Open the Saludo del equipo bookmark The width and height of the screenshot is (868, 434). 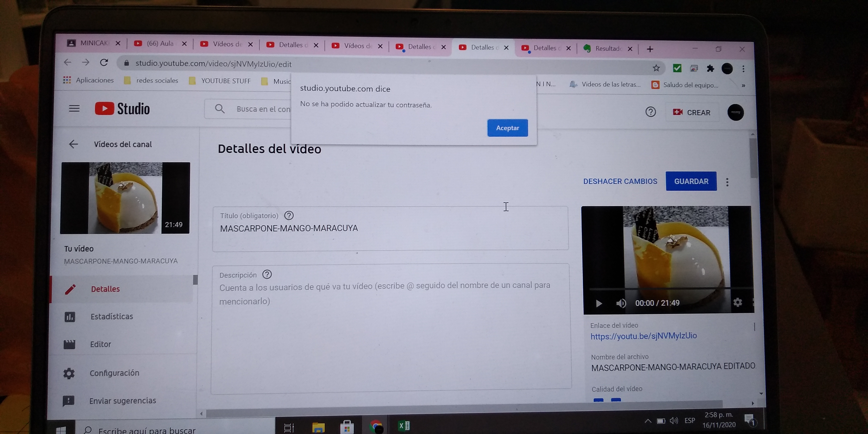tap(685, 85)
